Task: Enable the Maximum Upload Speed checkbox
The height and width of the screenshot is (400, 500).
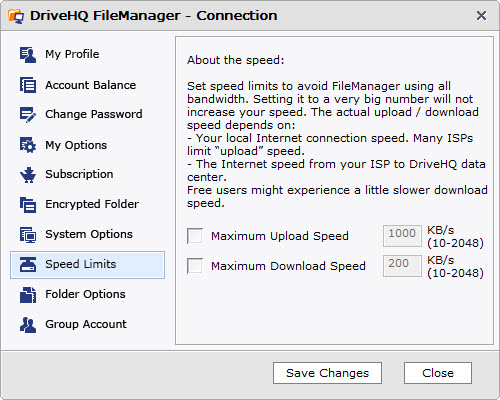Action: (195, 236)
